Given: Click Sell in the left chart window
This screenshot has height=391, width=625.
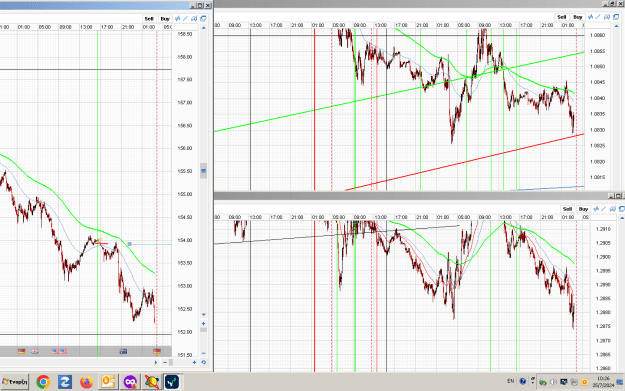Looking at the screenshot, I should pos(149,19).
